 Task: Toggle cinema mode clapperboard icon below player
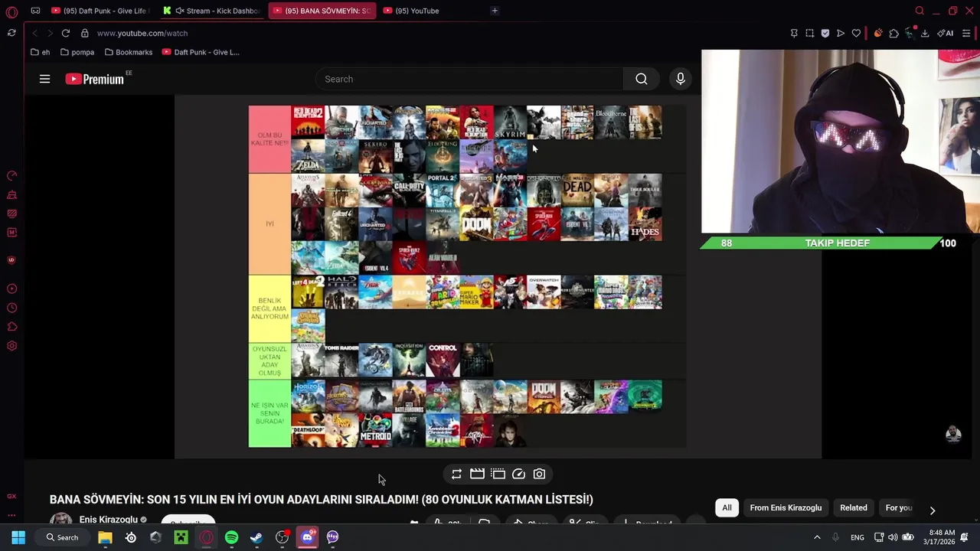tap(477, 474)
